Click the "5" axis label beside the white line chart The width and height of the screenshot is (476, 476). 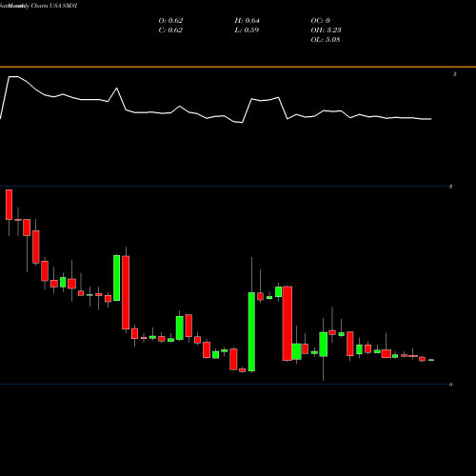(x=455, y=74)
